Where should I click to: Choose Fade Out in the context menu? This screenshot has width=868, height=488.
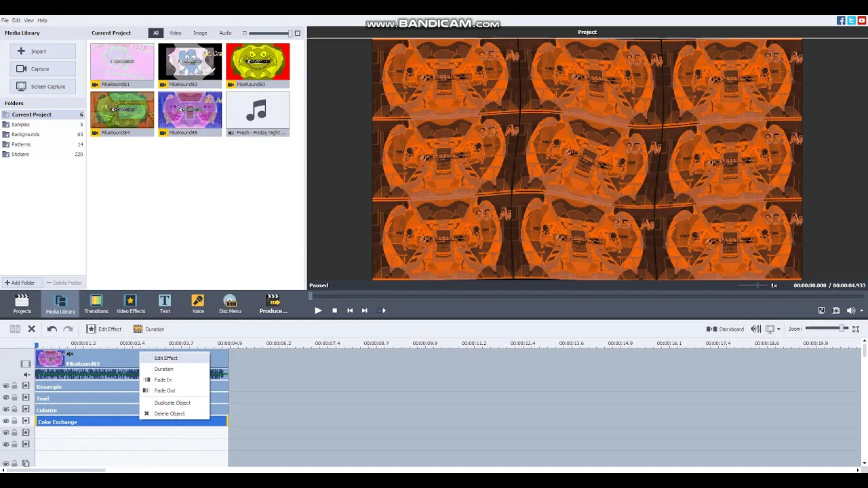tap(175, 390)
